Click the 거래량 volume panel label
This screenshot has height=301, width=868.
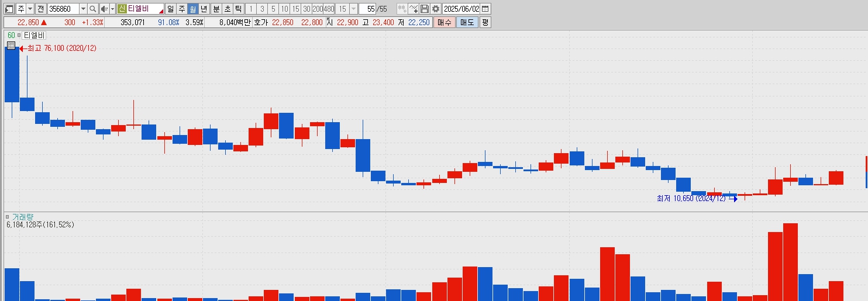(23, 217)
